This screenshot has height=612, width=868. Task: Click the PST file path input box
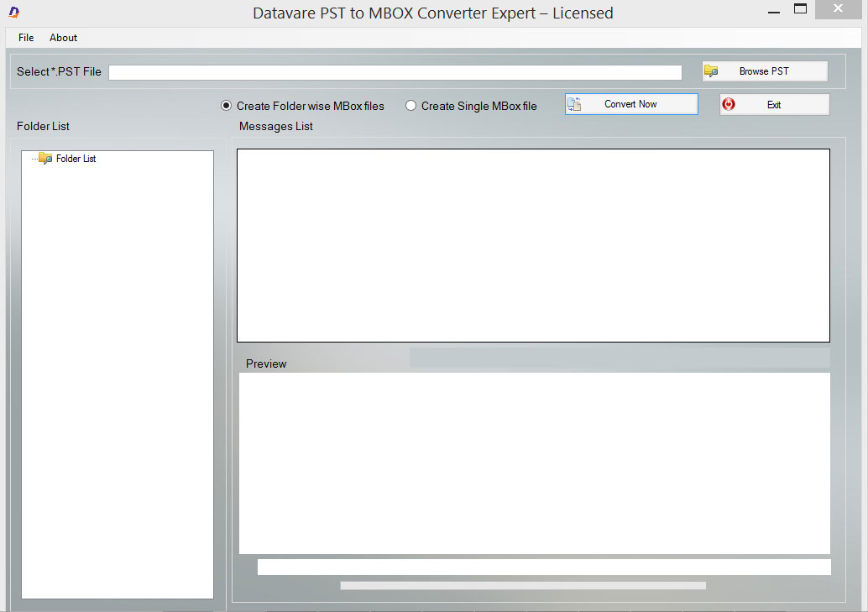coord(395,71)
